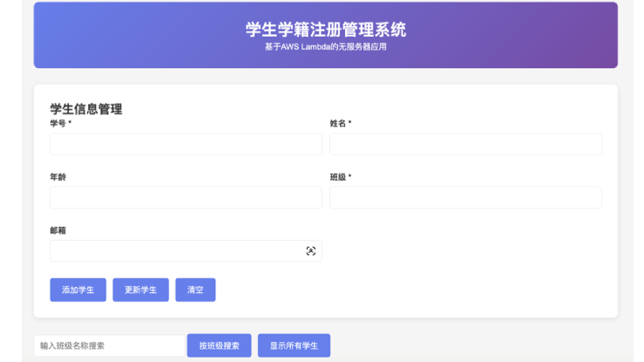Show all students via 显示所有学生
Screen dimensions: 644x362
pyautogui.click(x=294, y=345)
